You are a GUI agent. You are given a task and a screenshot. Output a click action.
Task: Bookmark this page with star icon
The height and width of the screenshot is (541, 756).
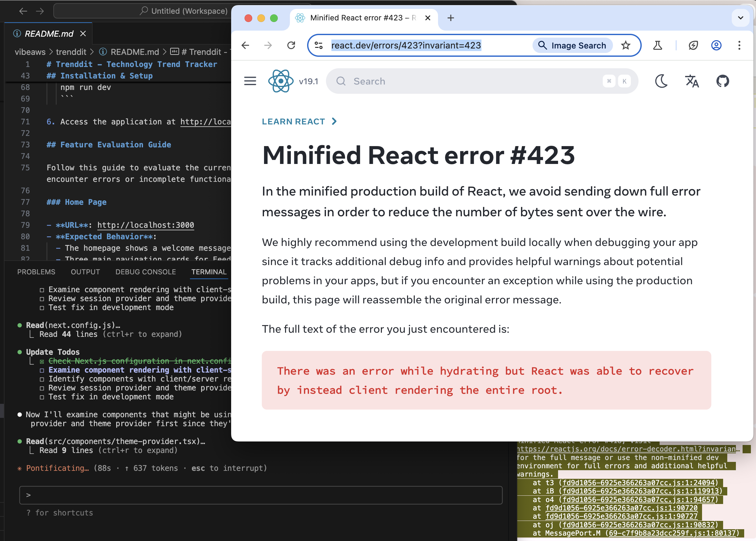626,45
